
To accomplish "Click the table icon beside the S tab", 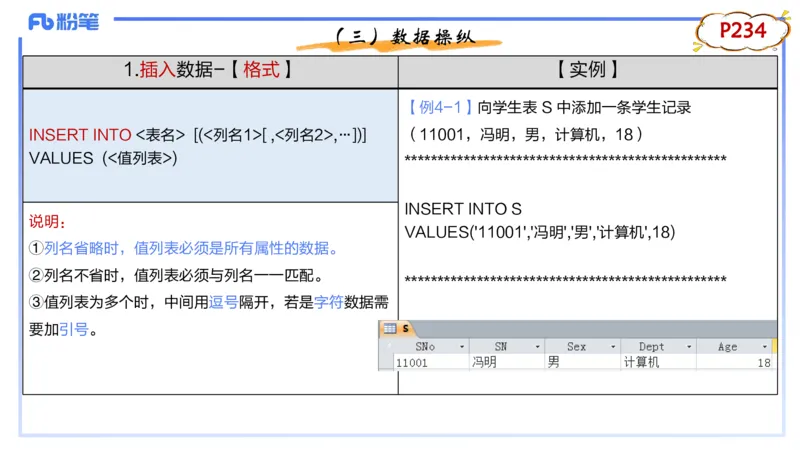I will coord(390,329).
